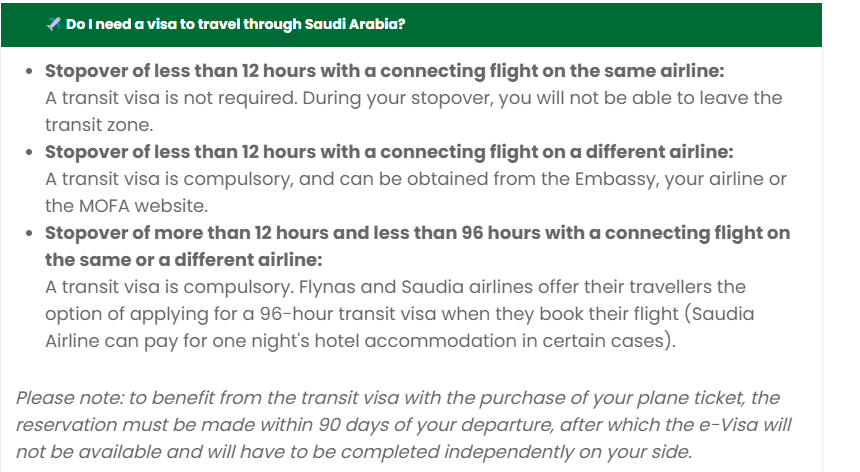The height and width of the screenshot is (472, 860).
Task: Click the "transit zone" text
Action: click(97, 125)
